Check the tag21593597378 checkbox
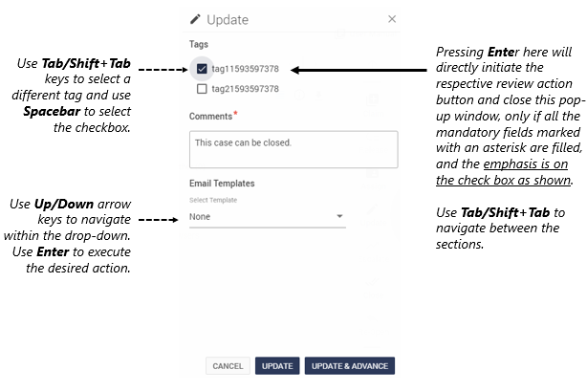The width and height of the screenshot is (587, 392). [202, 89]
